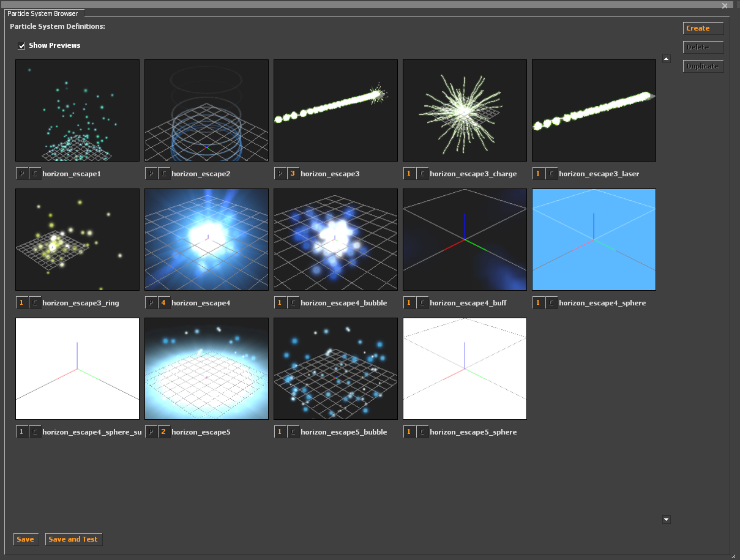Click the orange 2 icon beside horizon_escape5
The width and height of the screenshot is (740, 560).
[x=164, y=432]
